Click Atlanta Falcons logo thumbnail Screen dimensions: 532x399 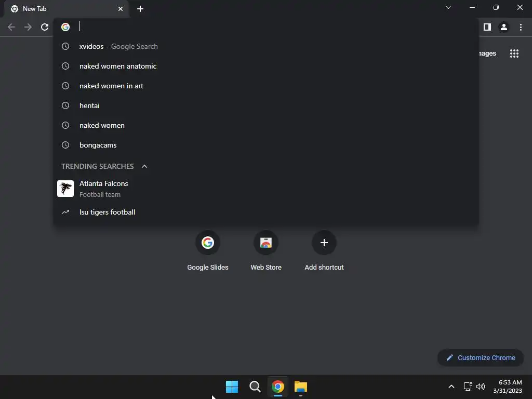pos(65,189)
